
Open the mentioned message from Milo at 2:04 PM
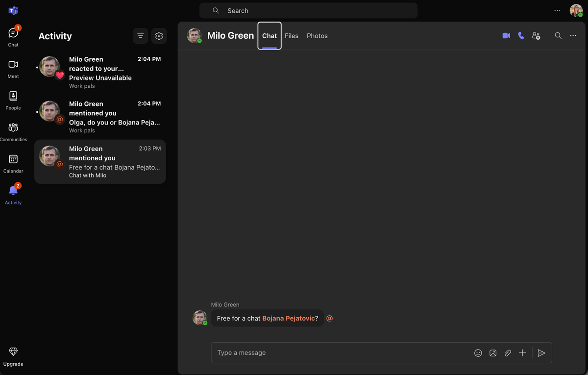100,117
